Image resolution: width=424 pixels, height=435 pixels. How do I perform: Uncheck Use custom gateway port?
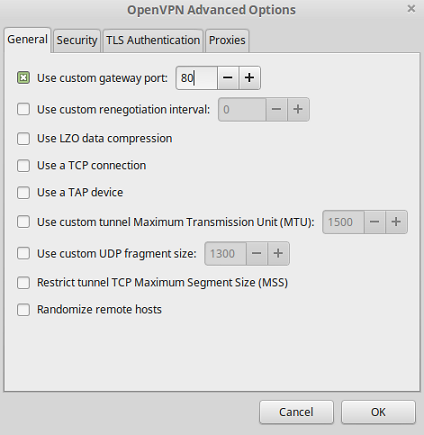[23, 78]
